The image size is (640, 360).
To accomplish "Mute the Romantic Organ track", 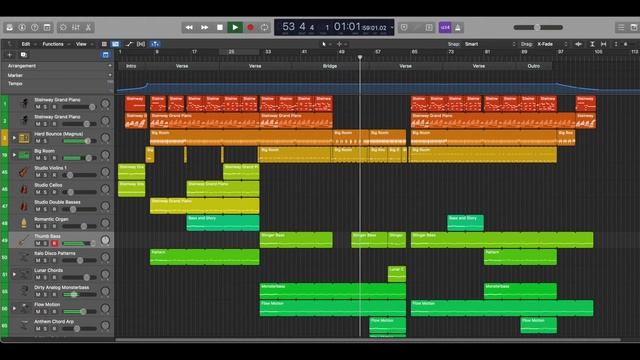I will (x=38, y=226).
